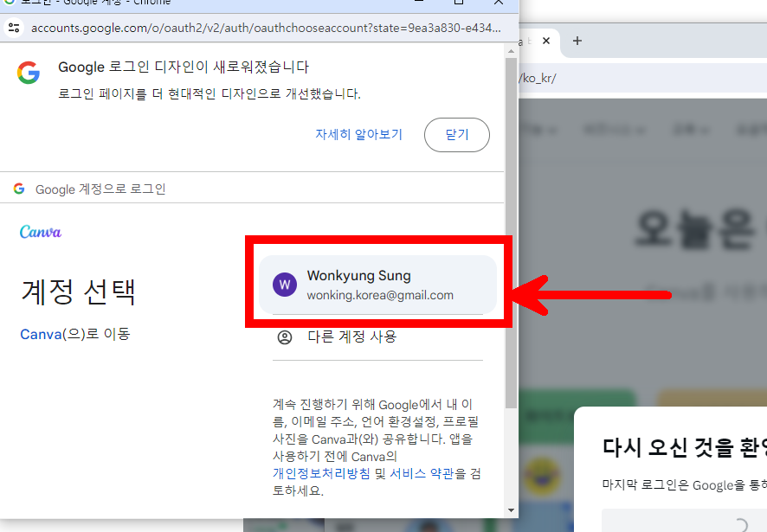Click the purple W avatar icon
The width and height of the screenshot is (767, 532).
[x=285, y=285]
